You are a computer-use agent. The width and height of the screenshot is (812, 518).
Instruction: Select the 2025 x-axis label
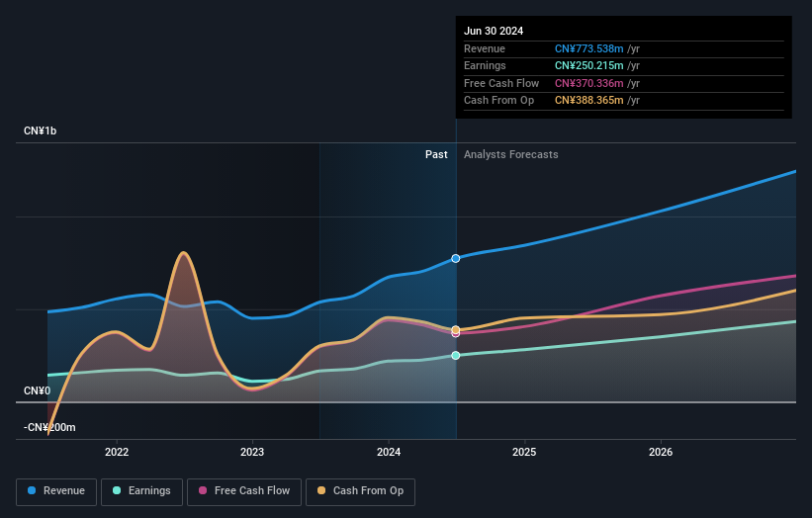click(x=524, y=452)
